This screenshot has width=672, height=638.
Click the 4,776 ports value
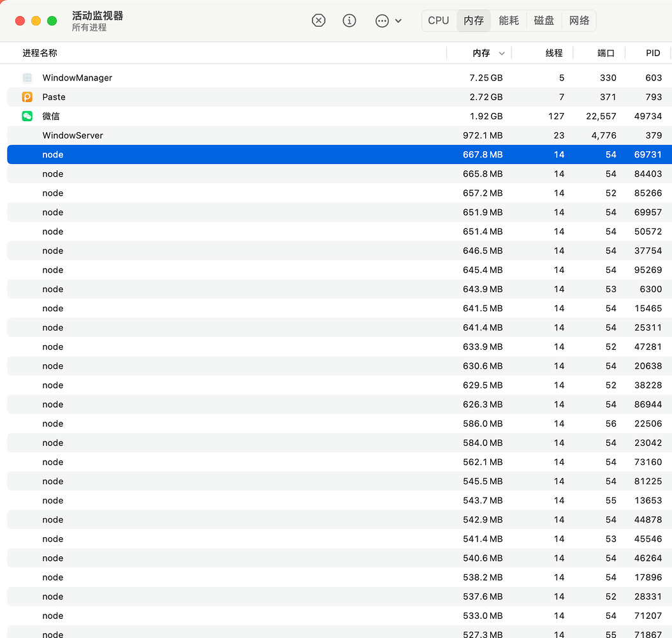click(604, 135)
